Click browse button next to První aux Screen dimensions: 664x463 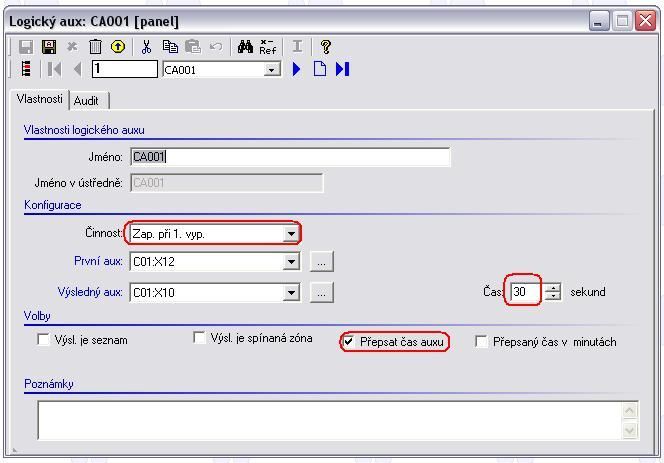[321, 262]
